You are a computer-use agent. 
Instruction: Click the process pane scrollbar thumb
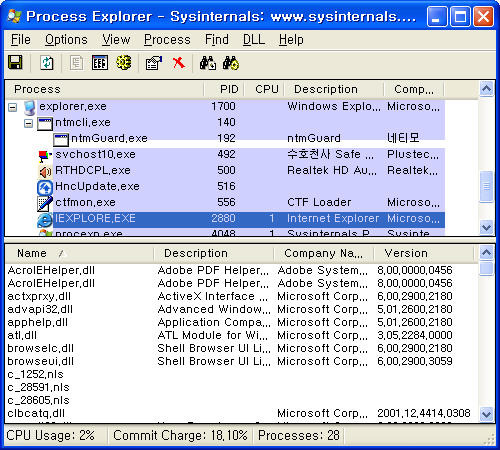(487, 186)
